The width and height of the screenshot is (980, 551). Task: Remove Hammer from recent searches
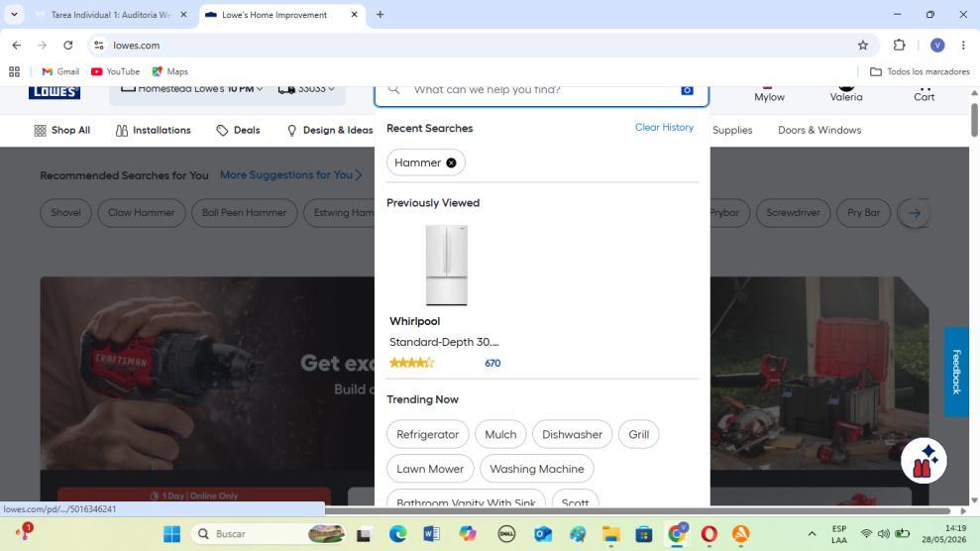click(x=451, y=164)
